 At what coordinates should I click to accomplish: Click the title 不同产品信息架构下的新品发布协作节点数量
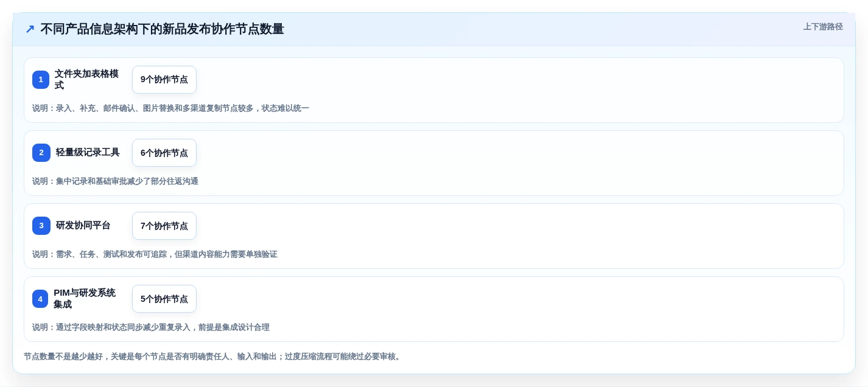click(162, 29)
